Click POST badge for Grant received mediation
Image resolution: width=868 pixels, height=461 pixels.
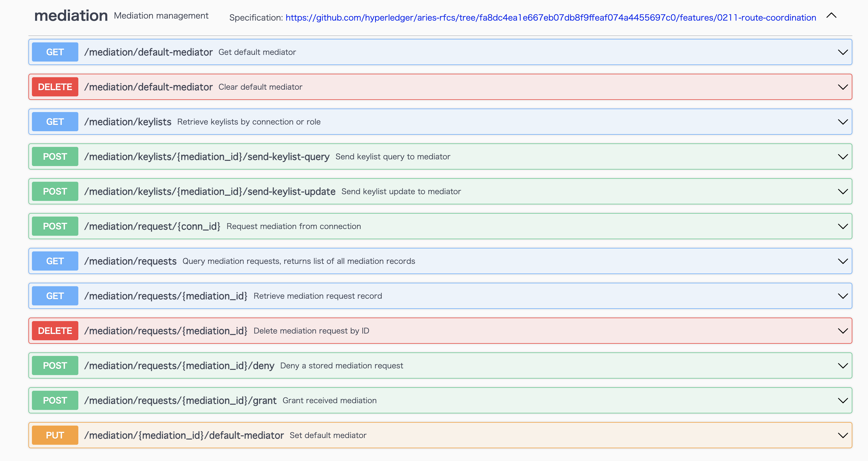(x=55, y=400)
